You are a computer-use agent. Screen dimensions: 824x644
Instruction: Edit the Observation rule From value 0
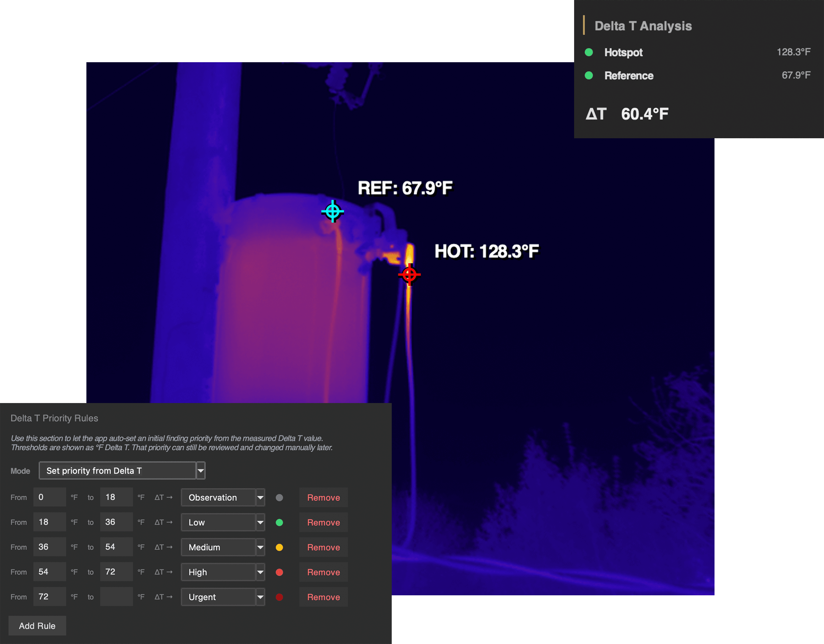tap(49, 497)
